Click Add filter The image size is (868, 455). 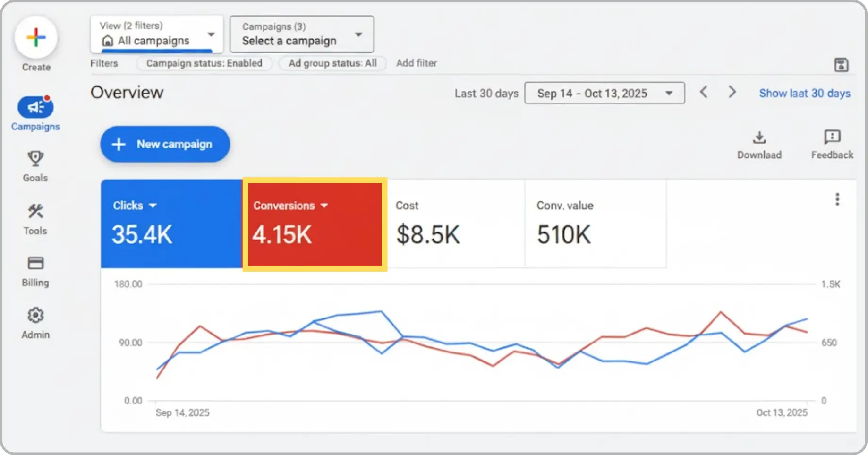coord(417,63)
